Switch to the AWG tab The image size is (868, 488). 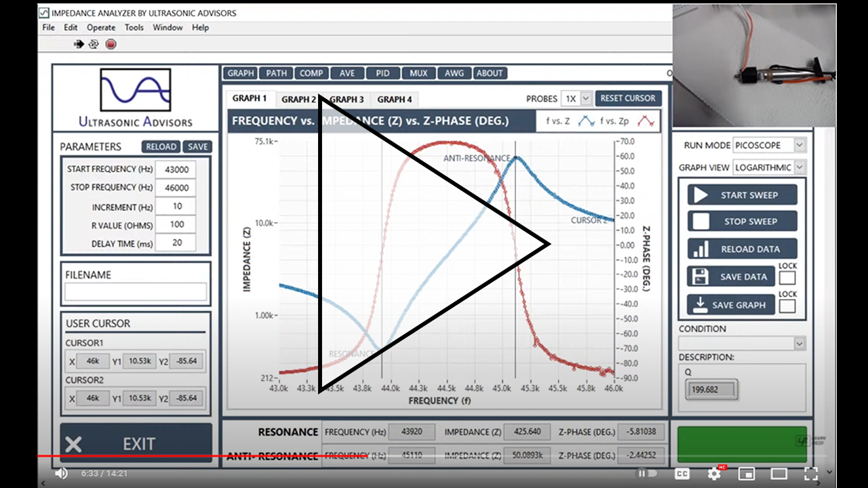(454, 73)
